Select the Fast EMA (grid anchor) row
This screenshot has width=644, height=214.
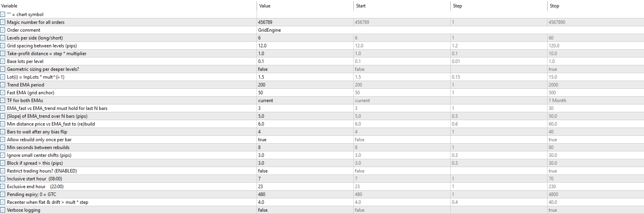[x=322, y=93]
